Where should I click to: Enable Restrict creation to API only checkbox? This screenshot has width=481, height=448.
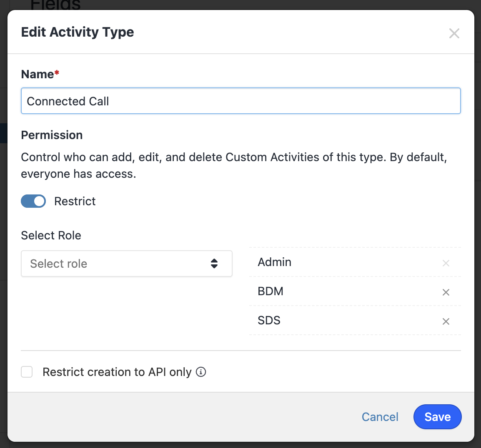(27, 372)
